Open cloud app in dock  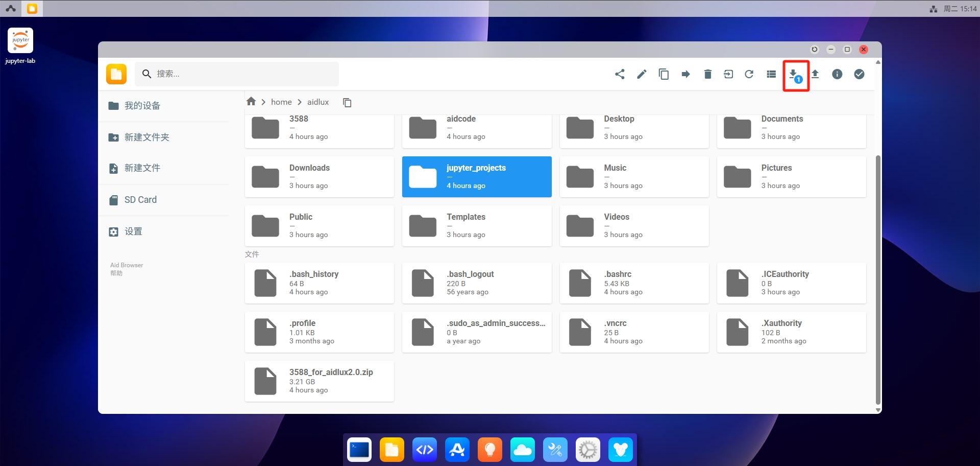pos(523,450)
